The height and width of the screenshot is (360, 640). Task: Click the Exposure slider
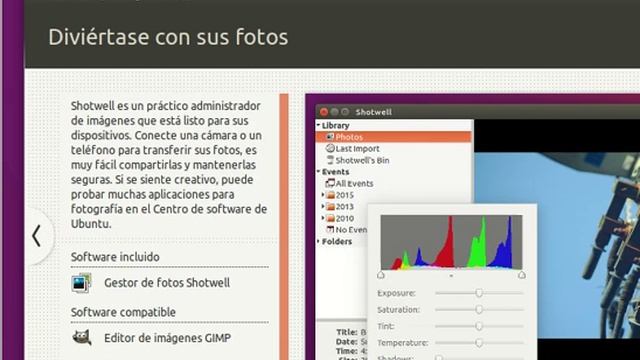[x=479, y=293]
